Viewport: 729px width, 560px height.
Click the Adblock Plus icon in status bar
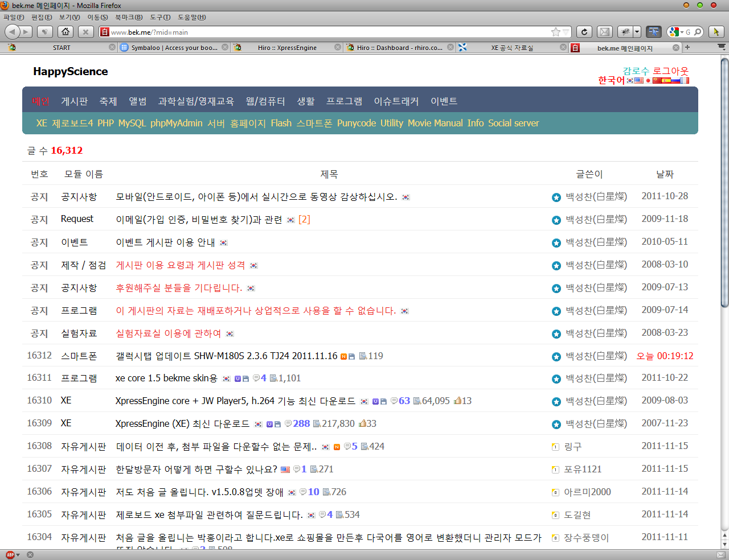point(10,555)
